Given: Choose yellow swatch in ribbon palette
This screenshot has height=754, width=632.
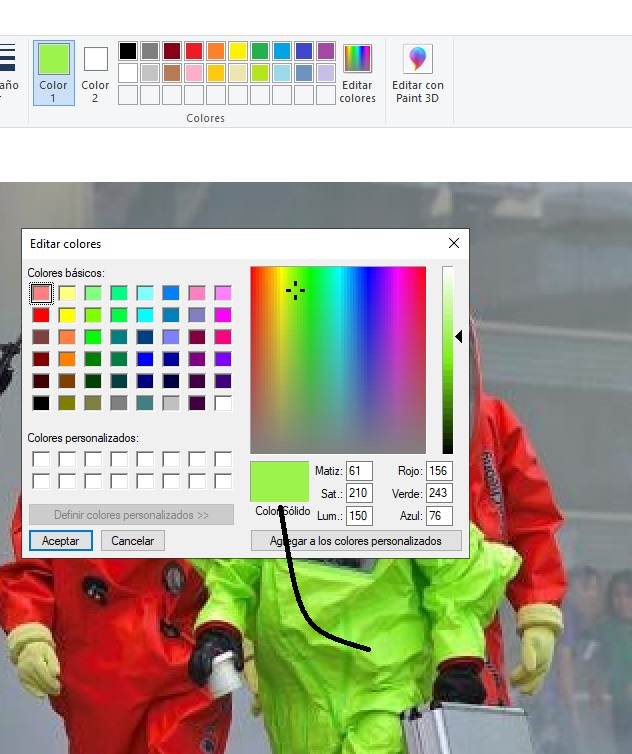Looking at the screenshot, I should (238, 51).
